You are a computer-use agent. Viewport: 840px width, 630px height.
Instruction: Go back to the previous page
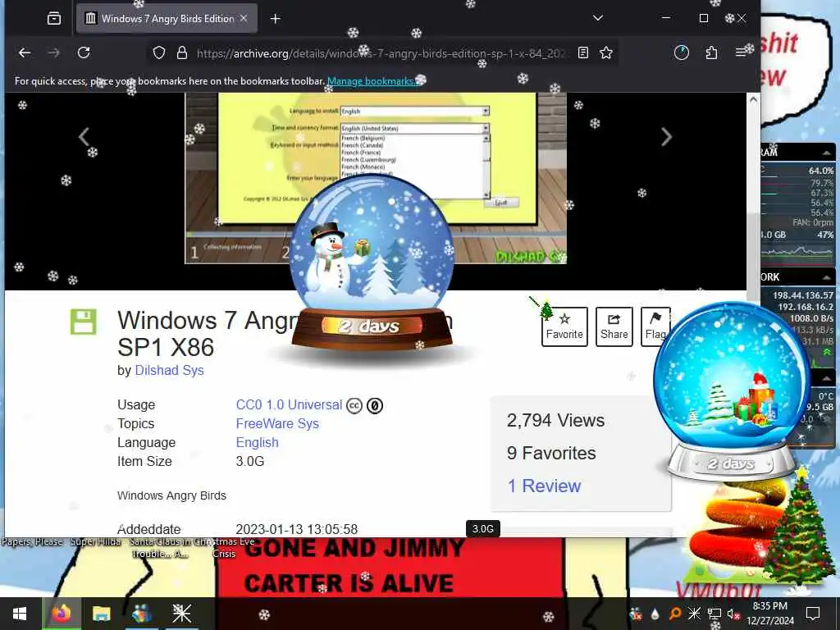pyautogui.click(x=25, y=52)
